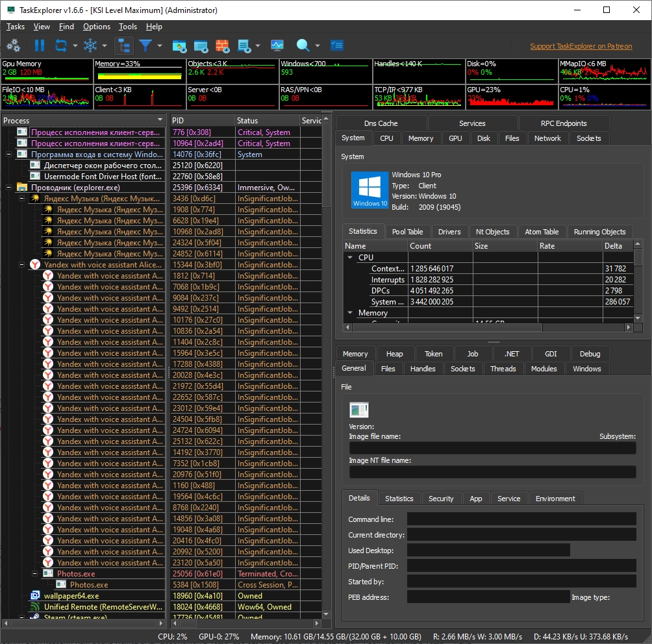Open the Options menu
The width and height of the screenshot is (652, 644).
point(96,27)
